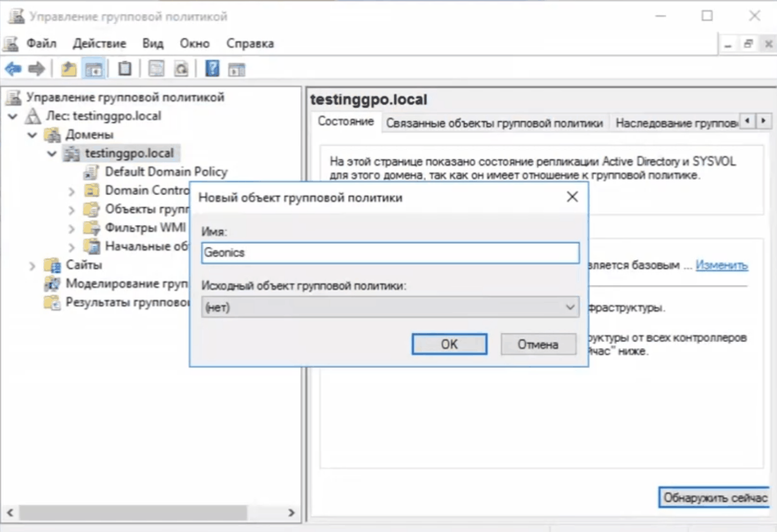Click the Имя text field containing Geonics
The image size is (777, 532).
390,253
